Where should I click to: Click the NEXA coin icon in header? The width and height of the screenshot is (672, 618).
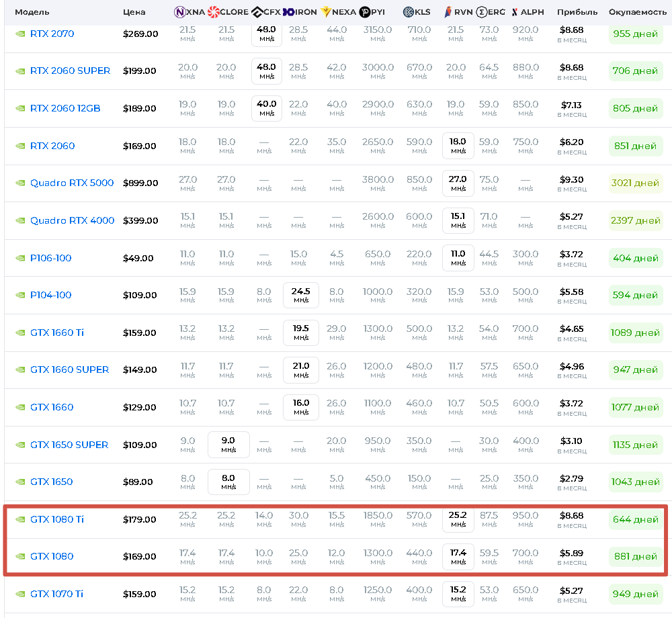tap(326, 12)
